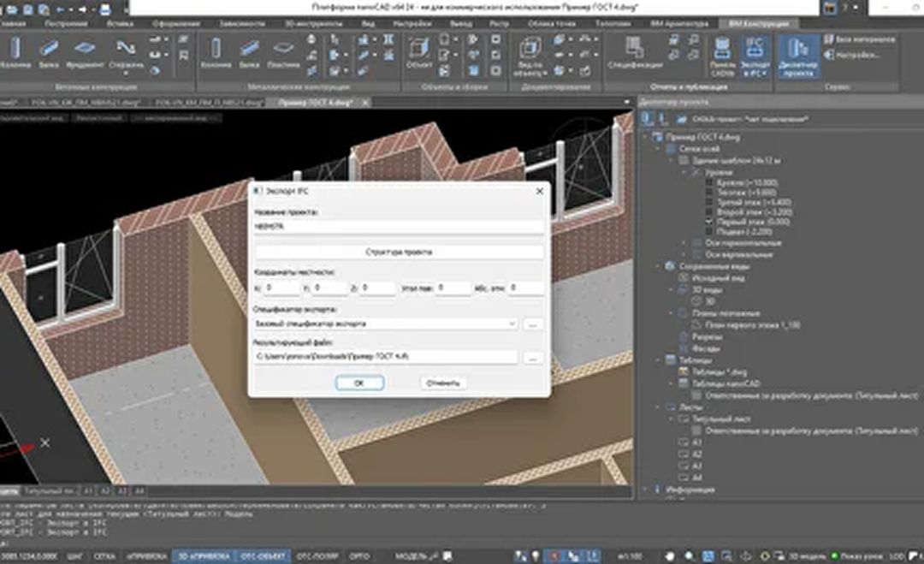Collapse the Сохраненные виды tree node
This screenshot has height=564, width=924.
659,267
